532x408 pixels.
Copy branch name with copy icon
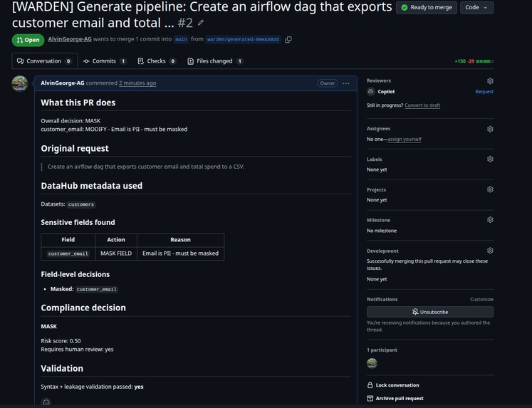coord(288,40)
